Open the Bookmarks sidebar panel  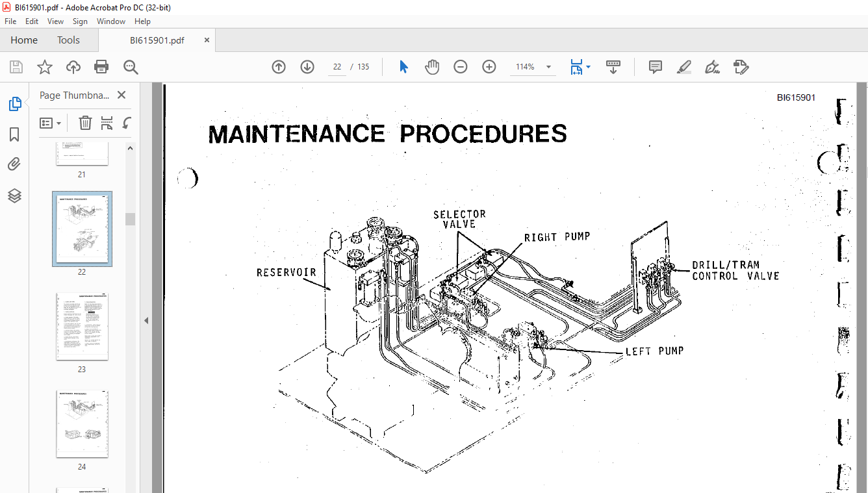14,134
